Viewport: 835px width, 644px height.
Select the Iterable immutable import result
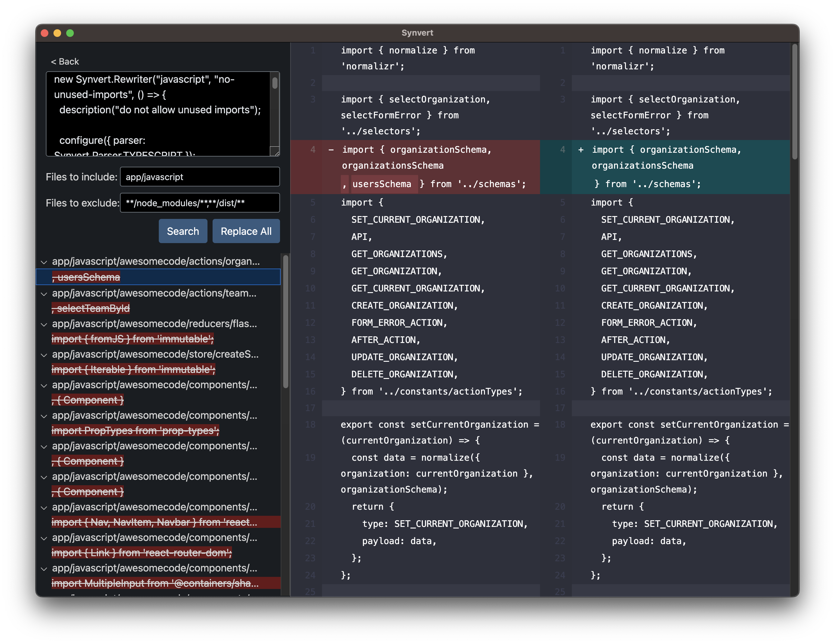[133, 369]
